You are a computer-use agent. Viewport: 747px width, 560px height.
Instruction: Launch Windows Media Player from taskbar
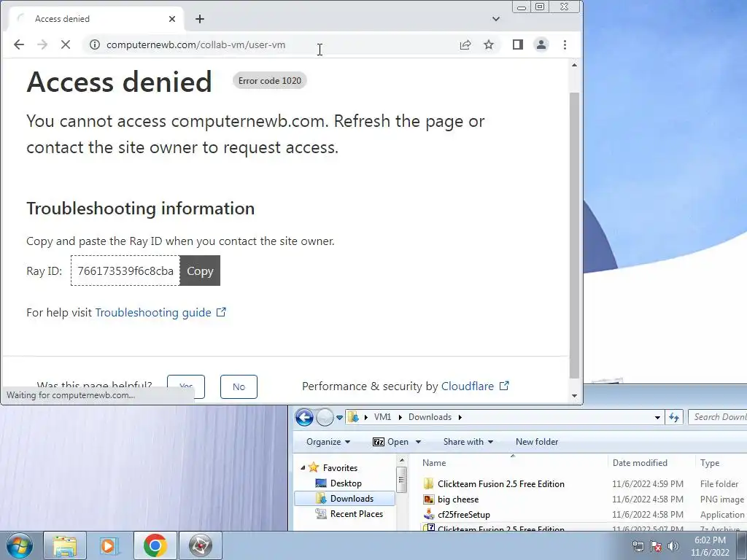coord(109,545)
